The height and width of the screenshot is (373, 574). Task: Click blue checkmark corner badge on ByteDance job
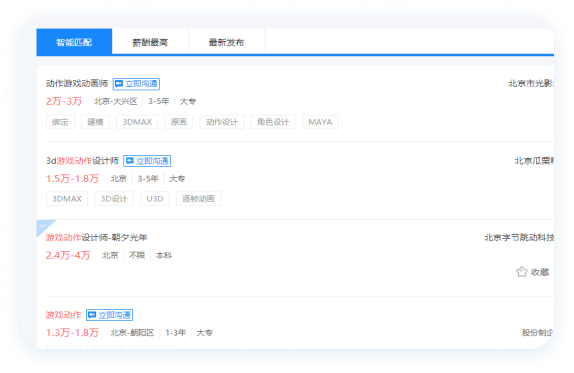coord(43,226)
